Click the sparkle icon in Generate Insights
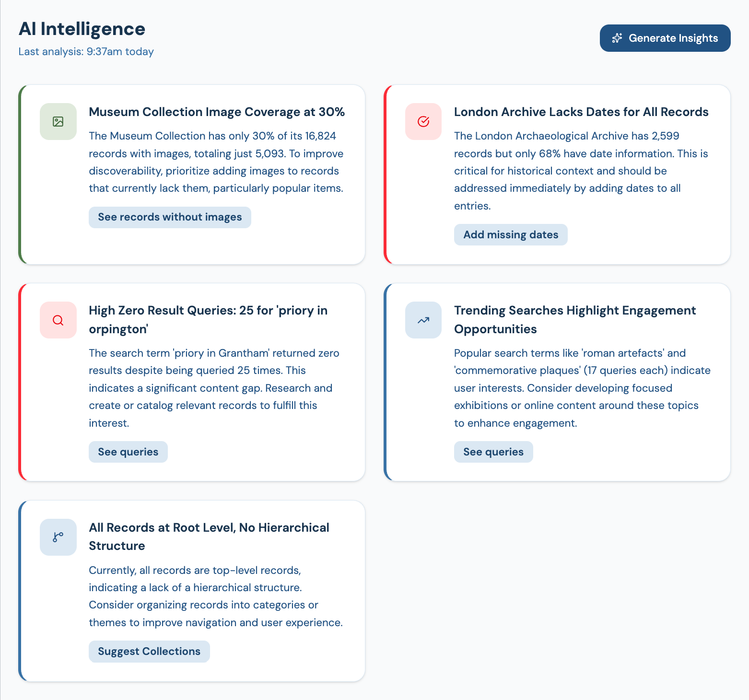 coord(617,38)
